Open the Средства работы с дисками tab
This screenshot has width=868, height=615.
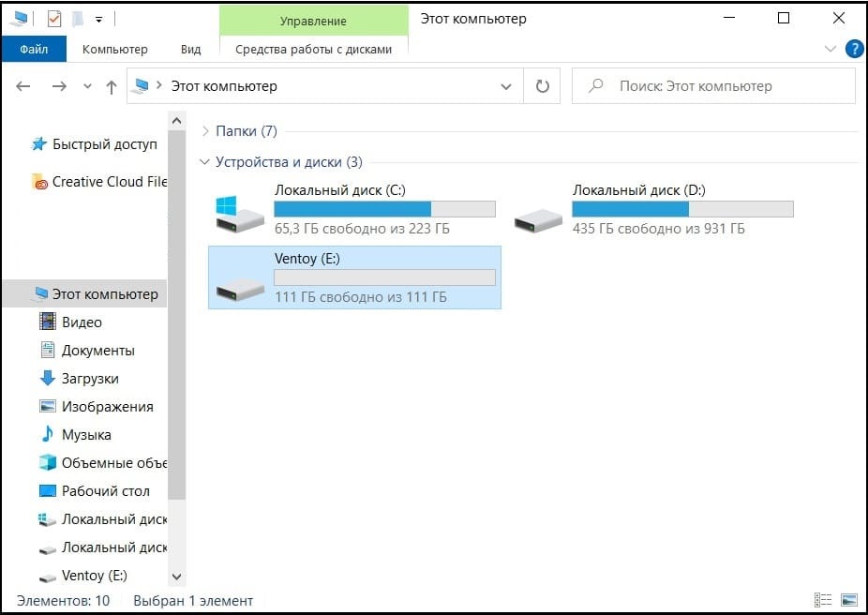pyautogui.click(x=313, y=50)
